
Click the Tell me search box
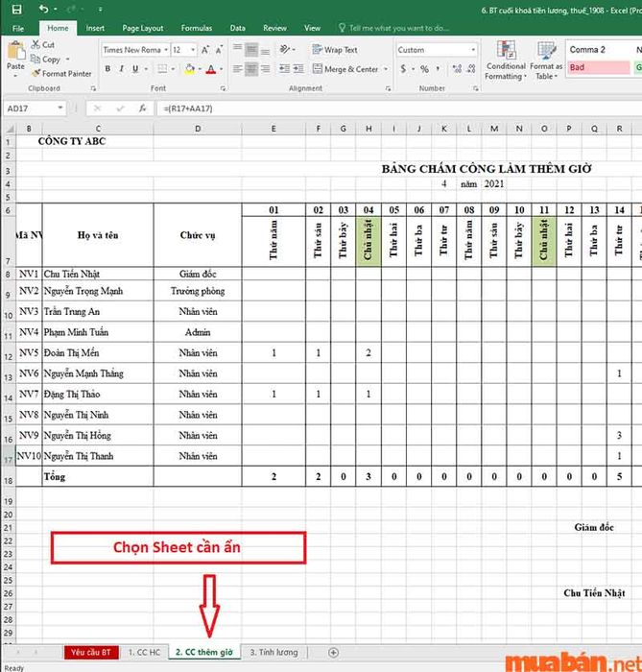394,28
